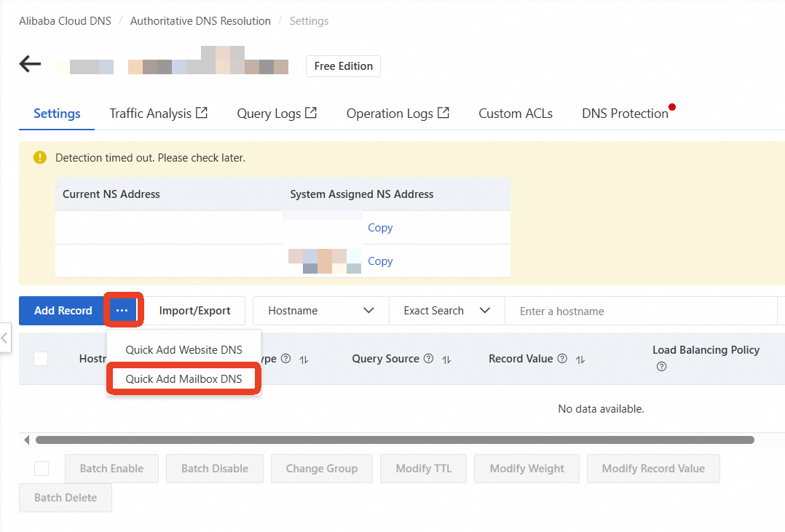Sort by the Query Source column arrows
The height and width of the screenshot is (532, 785).
coord(446,360)
